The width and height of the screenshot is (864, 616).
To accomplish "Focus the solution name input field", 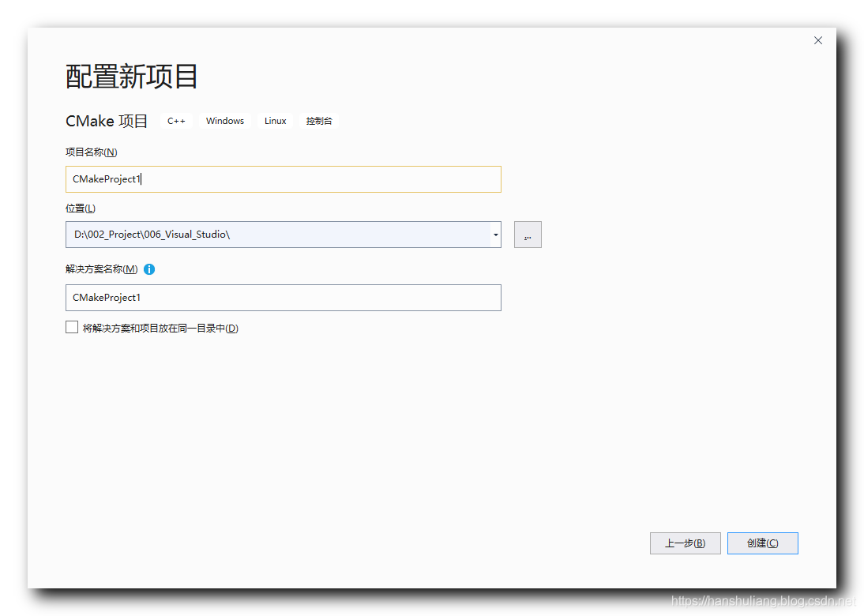I will 284,298.
